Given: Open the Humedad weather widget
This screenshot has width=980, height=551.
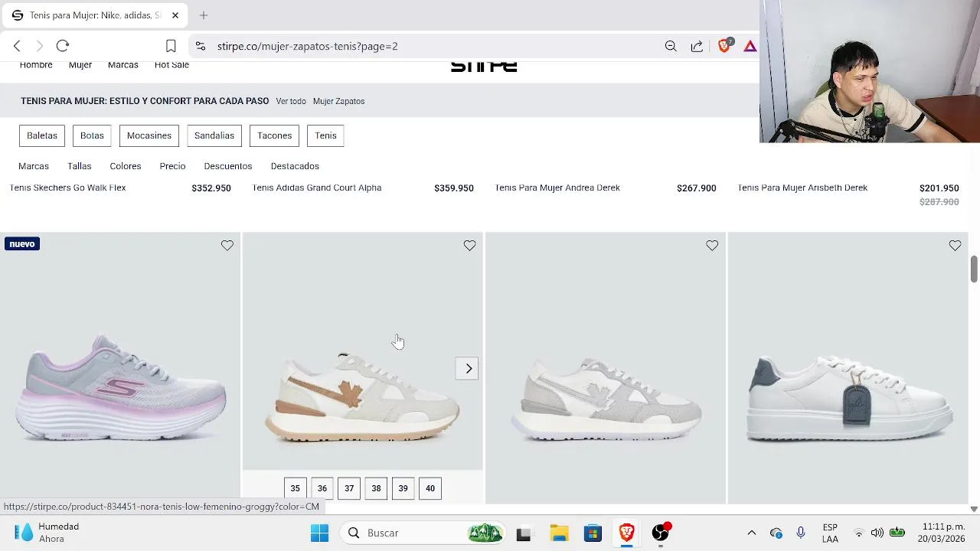Looking at the screenshot, I should (47, 533).
